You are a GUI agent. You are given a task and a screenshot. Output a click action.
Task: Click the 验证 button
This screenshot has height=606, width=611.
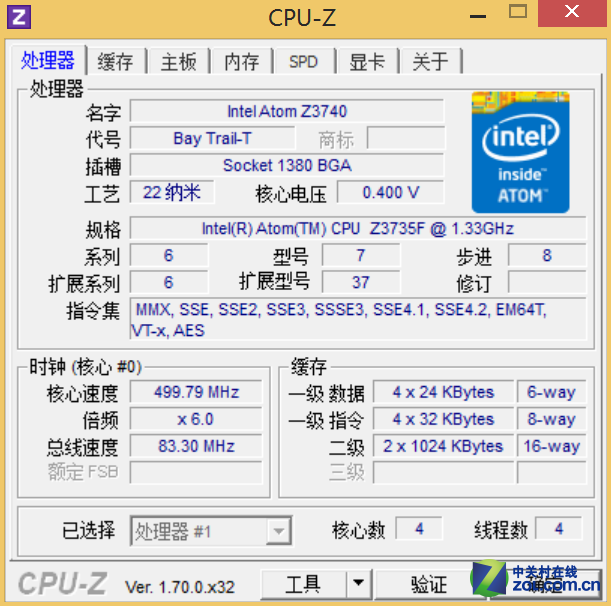(429, 584)
